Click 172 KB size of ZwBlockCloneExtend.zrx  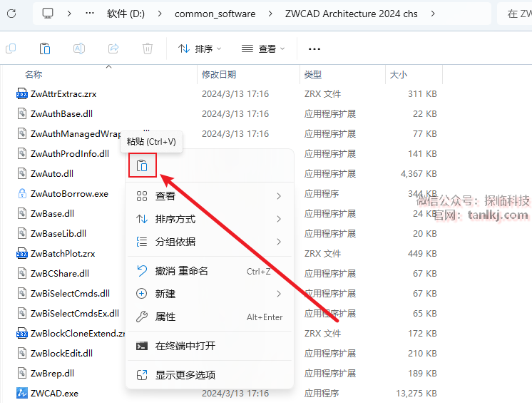click(x=422, y=334)
